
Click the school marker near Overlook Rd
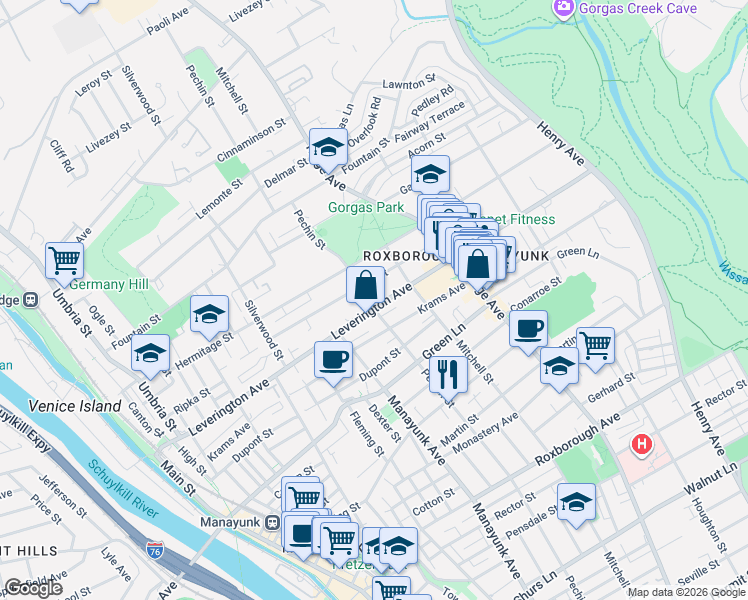[328, 148]
